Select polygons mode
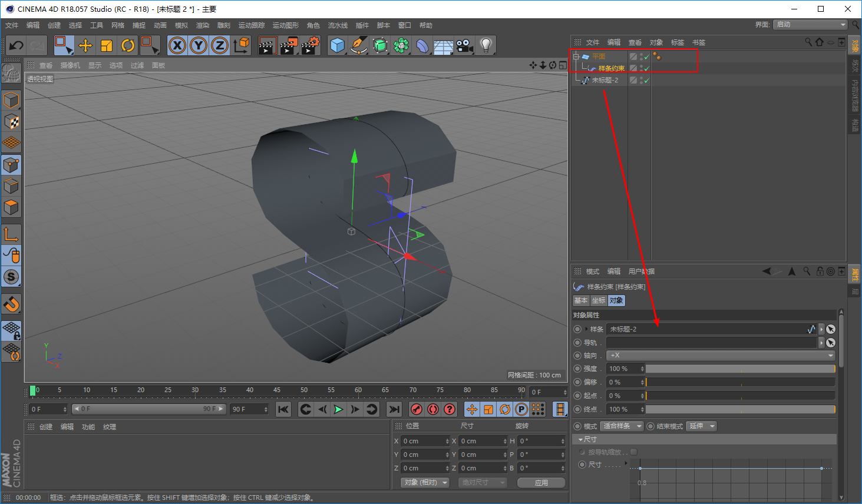 pyautogui.click(x=11, y=208)
